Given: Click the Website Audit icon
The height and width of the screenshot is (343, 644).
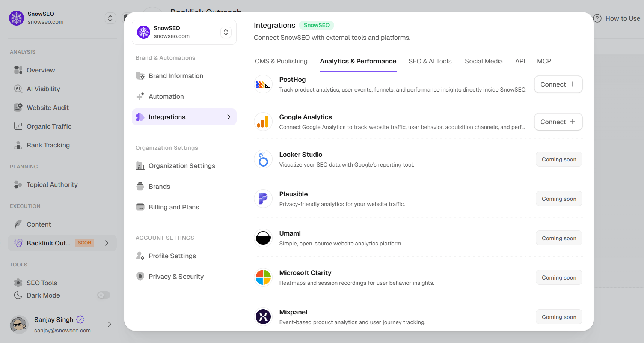Looking at the screenshot, I should (x=18, y=108).
